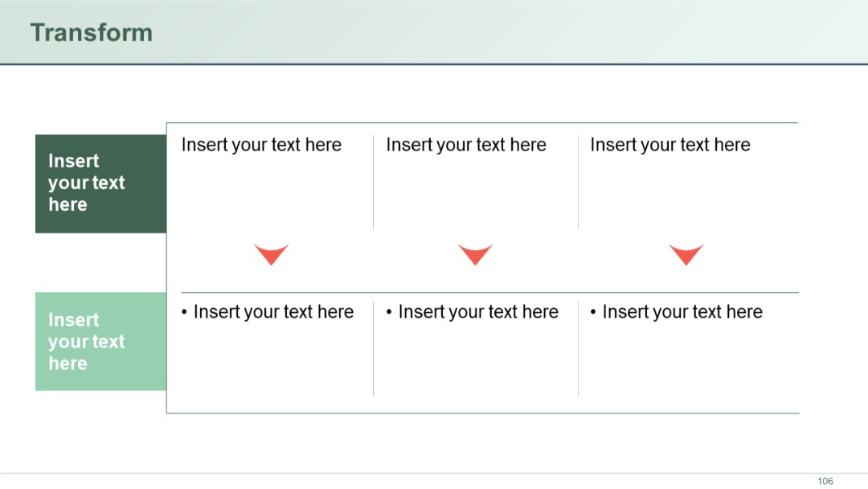Select the first bullet placeholder text
Screen dimensions: 868x489
pyautogui.click(x=273, y=311)
